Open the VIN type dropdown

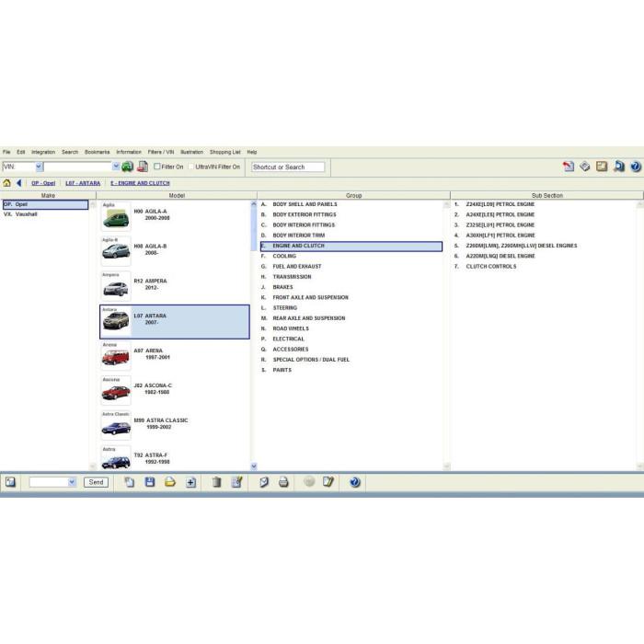(39, 167)
